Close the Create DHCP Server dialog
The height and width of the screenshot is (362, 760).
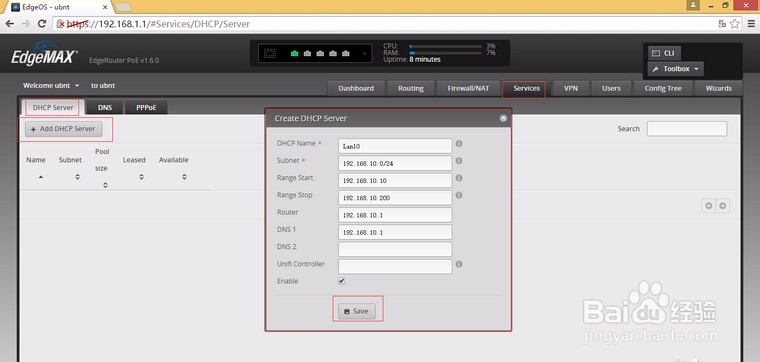(x=503, y=118)
